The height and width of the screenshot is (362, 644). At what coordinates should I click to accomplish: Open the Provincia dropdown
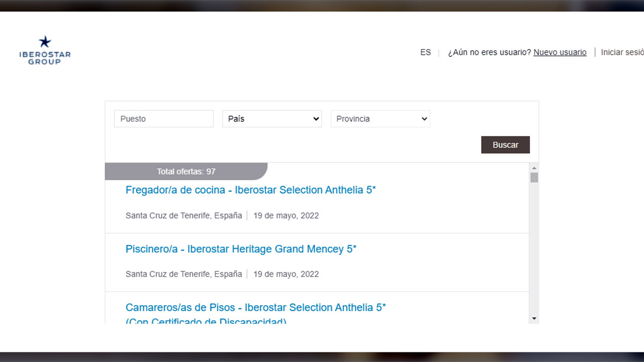click(x=380, y=119)
